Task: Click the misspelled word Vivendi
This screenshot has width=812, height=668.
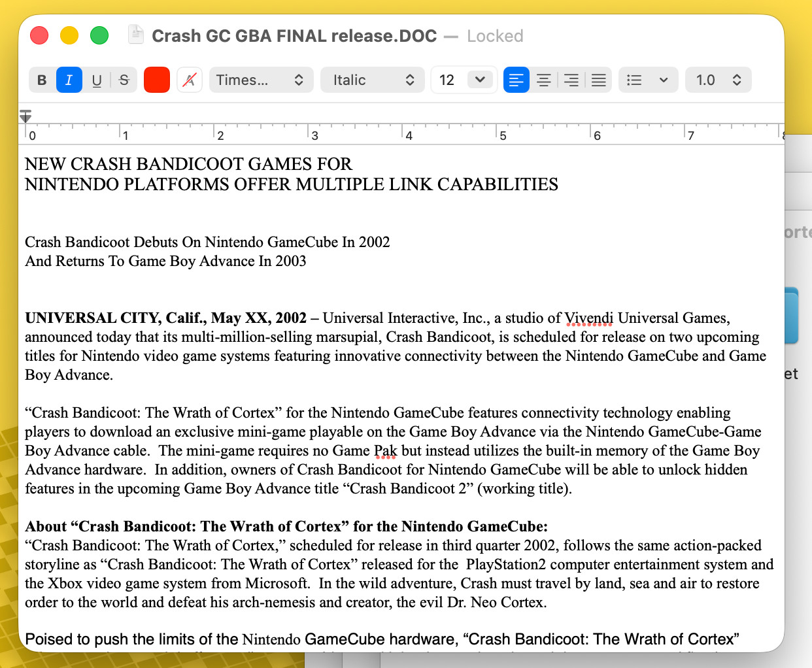Action: pyautogui.click(x=589, y=318)
